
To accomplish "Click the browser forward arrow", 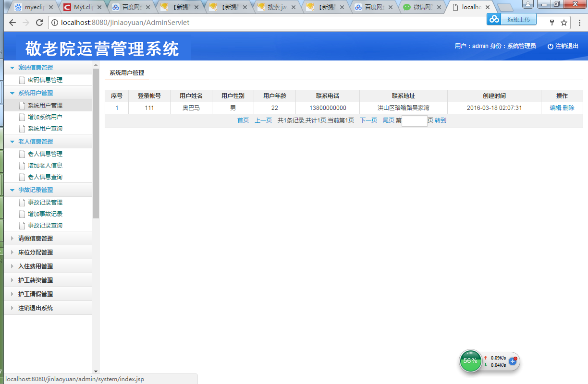I will click(26, 23).
